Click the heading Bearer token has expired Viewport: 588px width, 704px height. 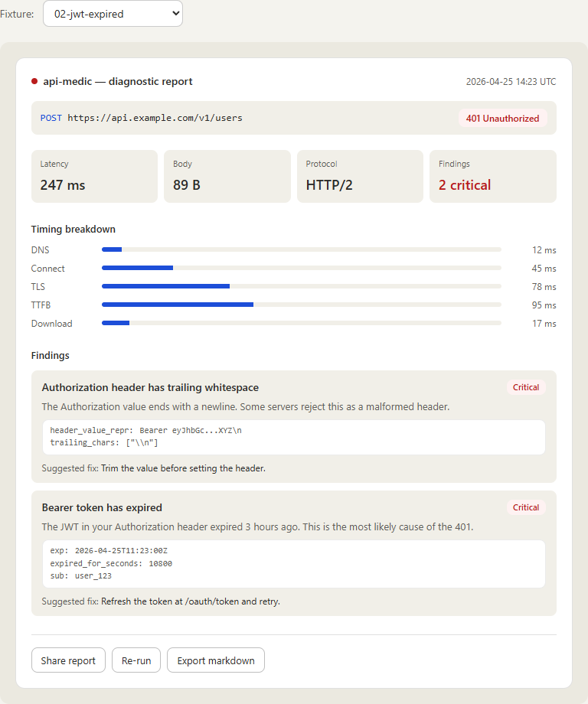(102, 508)
